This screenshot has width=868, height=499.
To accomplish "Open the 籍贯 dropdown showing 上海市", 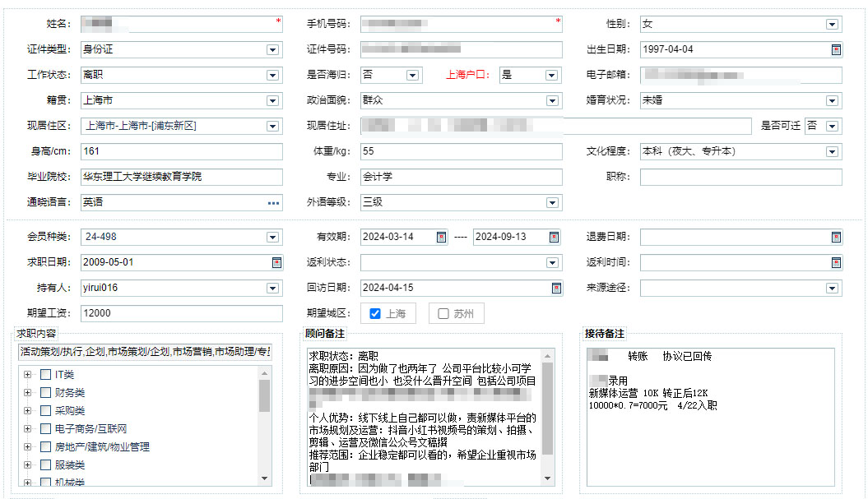I will coord(272,100).
